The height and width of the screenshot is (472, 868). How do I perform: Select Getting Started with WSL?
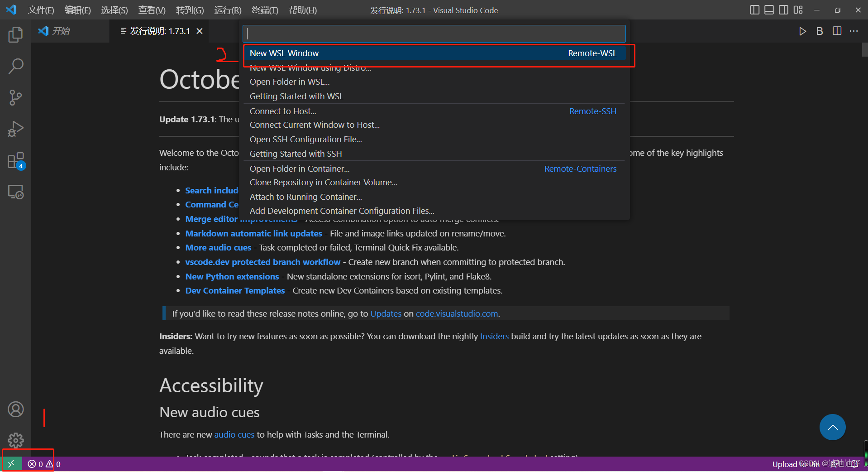(x=434, y=96)
